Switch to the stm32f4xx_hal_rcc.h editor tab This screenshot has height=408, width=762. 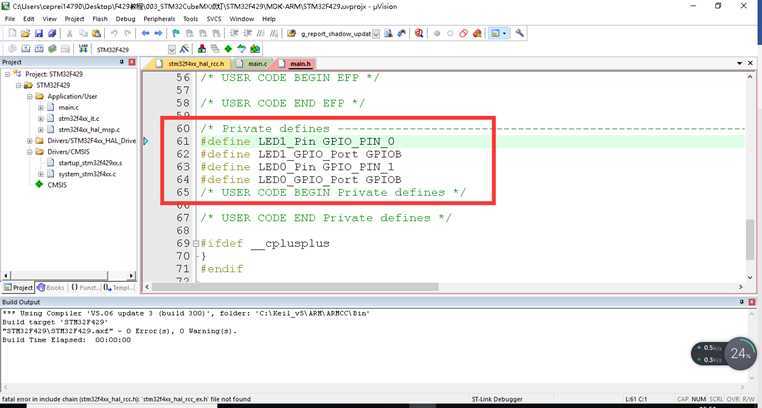pyautogui.click(x=191, y=64)
